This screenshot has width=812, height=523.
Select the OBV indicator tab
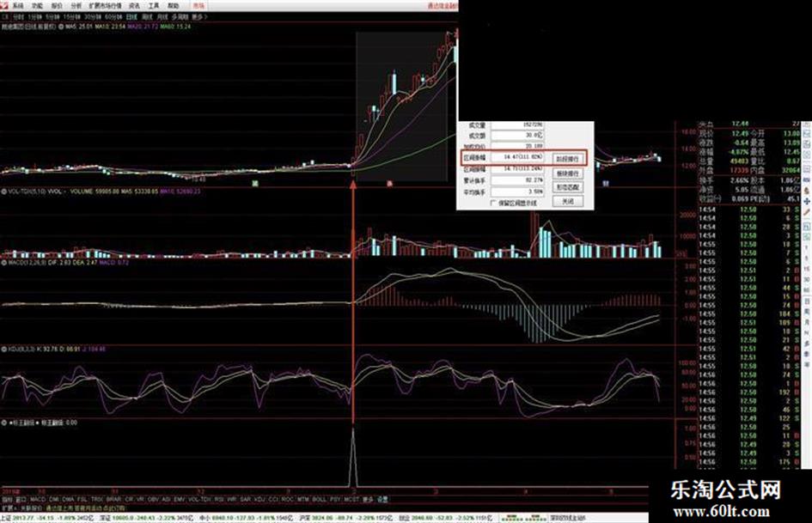pyautogui.click(x=153, y=500)
